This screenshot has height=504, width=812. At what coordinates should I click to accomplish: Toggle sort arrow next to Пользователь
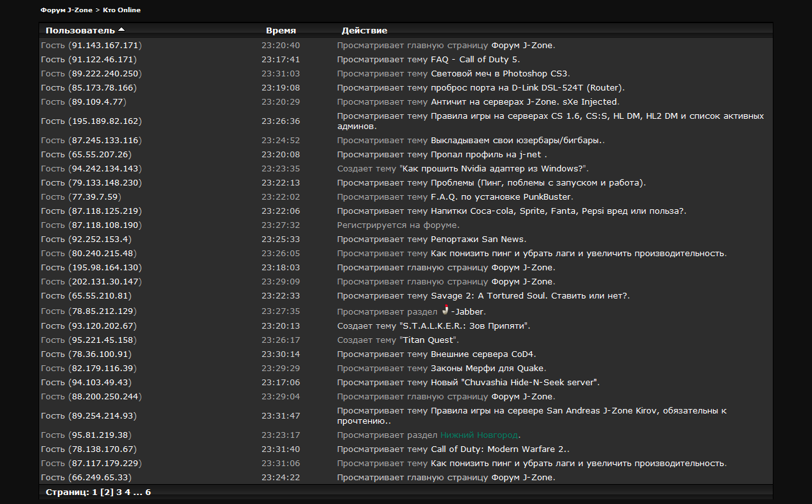[x=121, y=30]
